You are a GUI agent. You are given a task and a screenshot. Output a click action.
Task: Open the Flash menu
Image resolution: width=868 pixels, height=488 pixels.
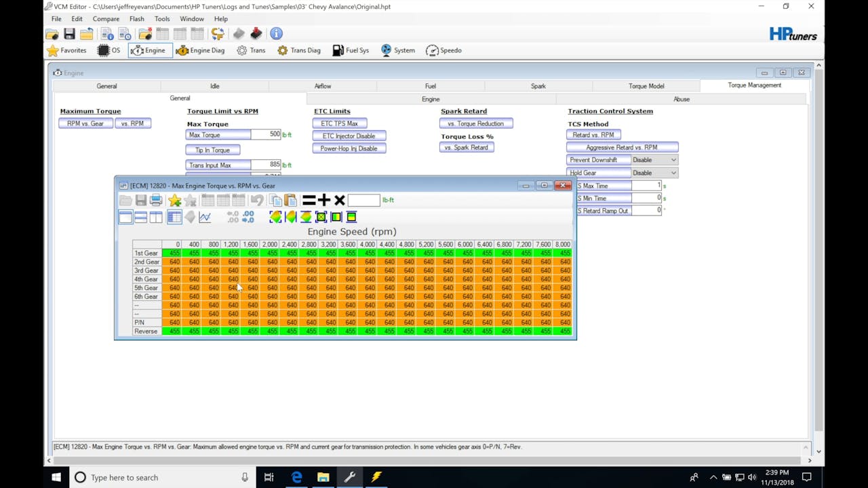point(136,19)
